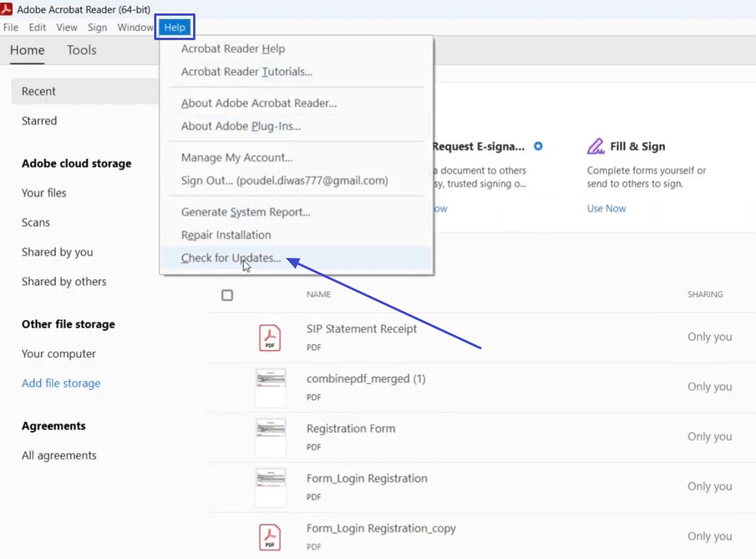Click the Fill & Sign pen icon
Viewport: 756px width, 559px height.
[x=595, y=146]
